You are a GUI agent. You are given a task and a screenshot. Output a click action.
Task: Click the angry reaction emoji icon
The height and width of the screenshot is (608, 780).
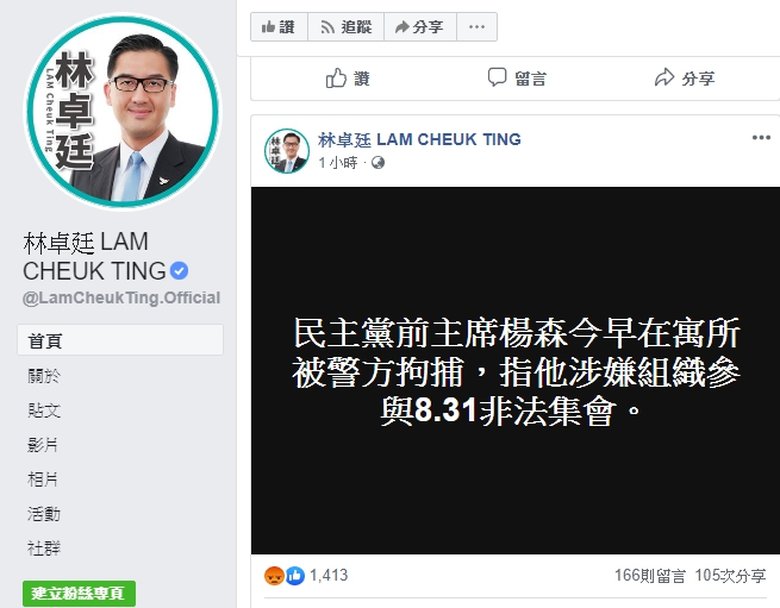pyautogui.click(x=274, y=576)
